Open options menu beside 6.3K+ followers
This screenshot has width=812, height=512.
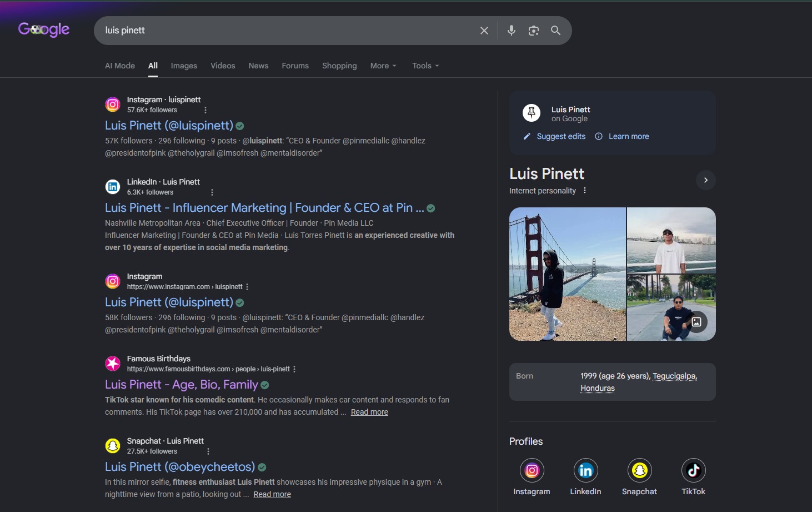pyautogui.click(x=212, y=192)
